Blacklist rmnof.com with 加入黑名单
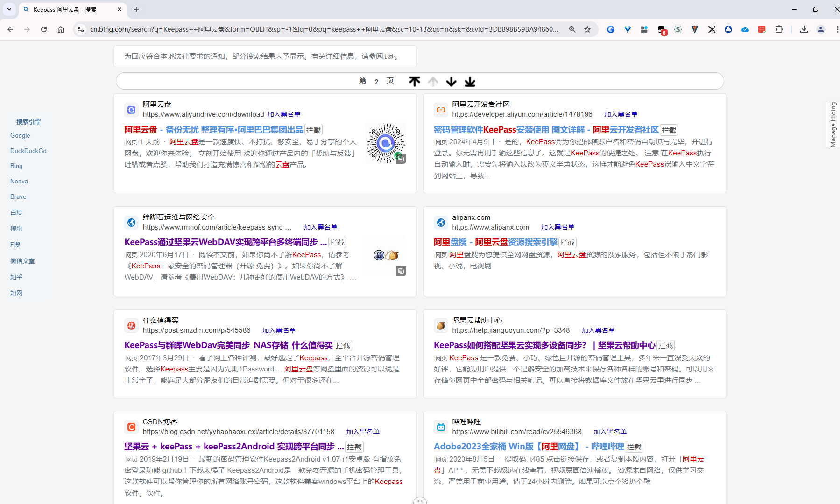This screenshot has height=504, width=840. pos(320,227)
